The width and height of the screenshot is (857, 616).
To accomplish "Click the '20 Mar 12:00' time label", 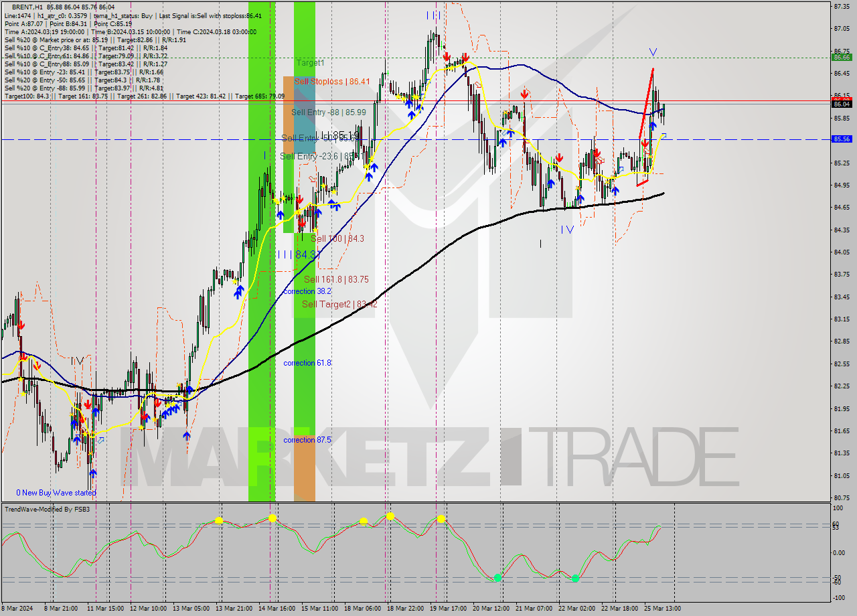I will pos(491,608).
